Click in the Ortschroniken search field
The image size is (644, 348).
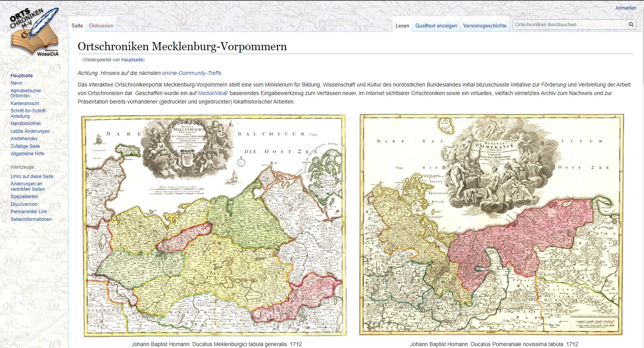pyautogui.click(x=569, y=24)
